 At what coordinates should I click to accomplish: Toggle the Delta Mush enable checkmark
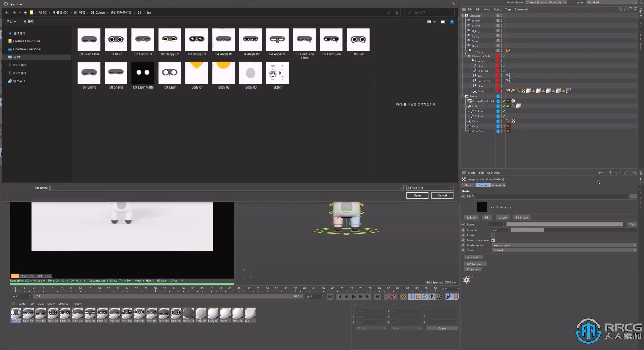(x=504, y=71)
